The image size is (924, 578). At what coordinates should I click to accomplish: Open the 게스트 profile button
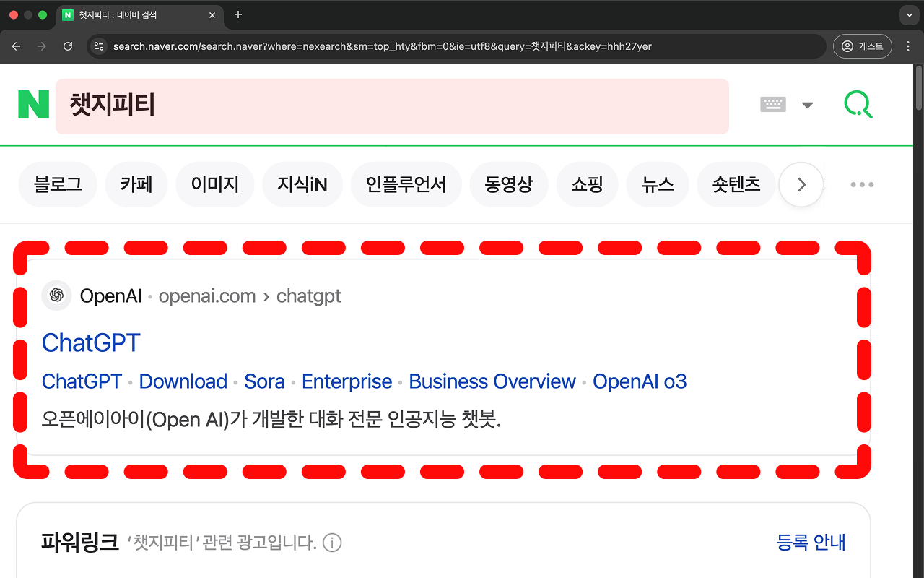coord(863,46)
